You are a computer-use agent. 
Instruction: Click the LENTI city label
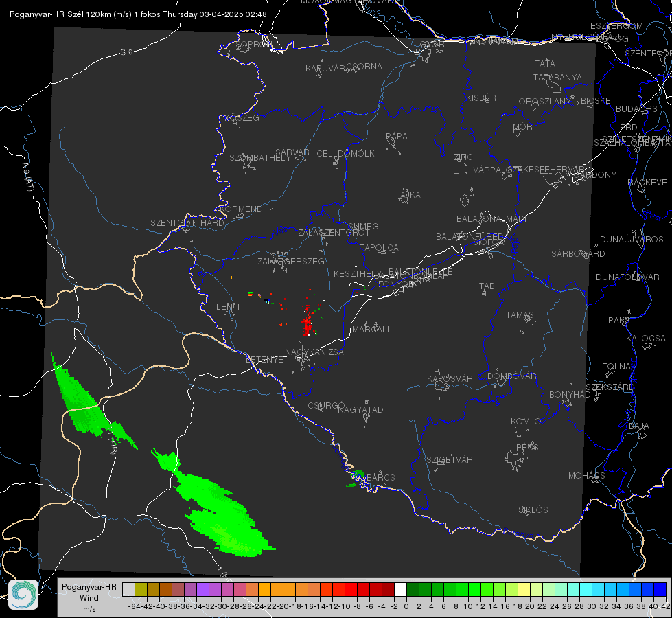coord(228,307)
